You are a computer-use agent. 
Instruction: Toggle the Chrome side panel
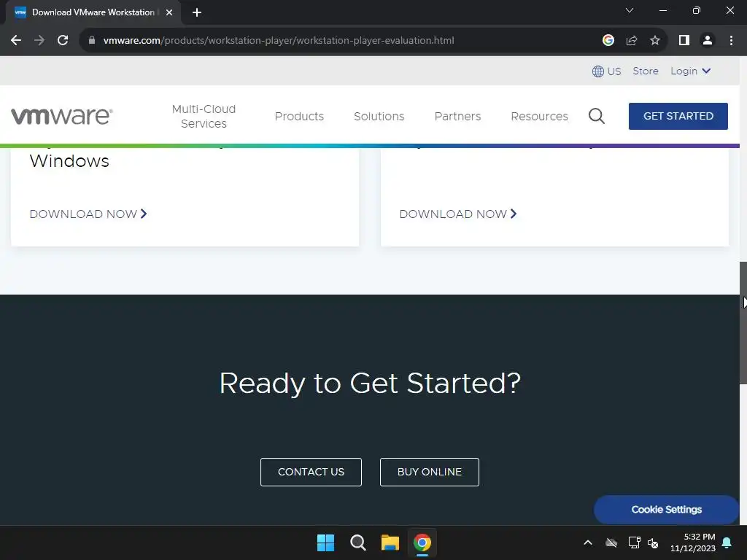(x=684, y=41)
